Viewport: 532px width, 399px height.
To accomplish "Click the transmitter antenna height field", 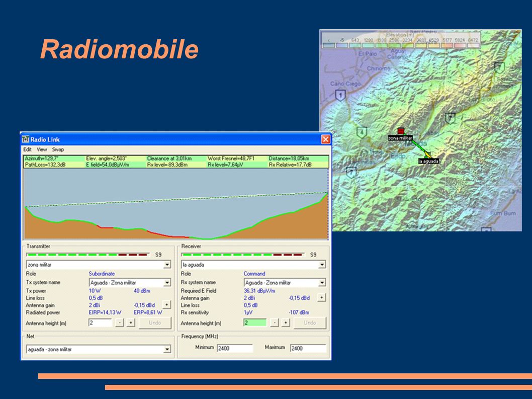I will [100, 323].
